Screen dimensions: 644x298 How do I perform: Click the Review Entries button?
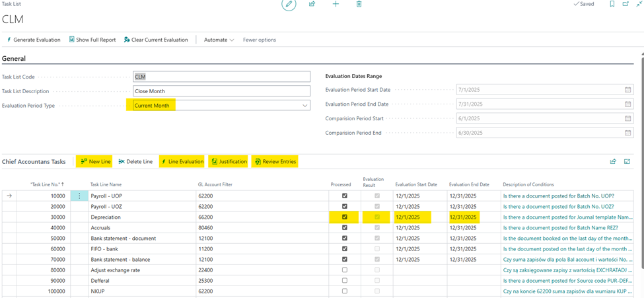[x=275, y=161]
